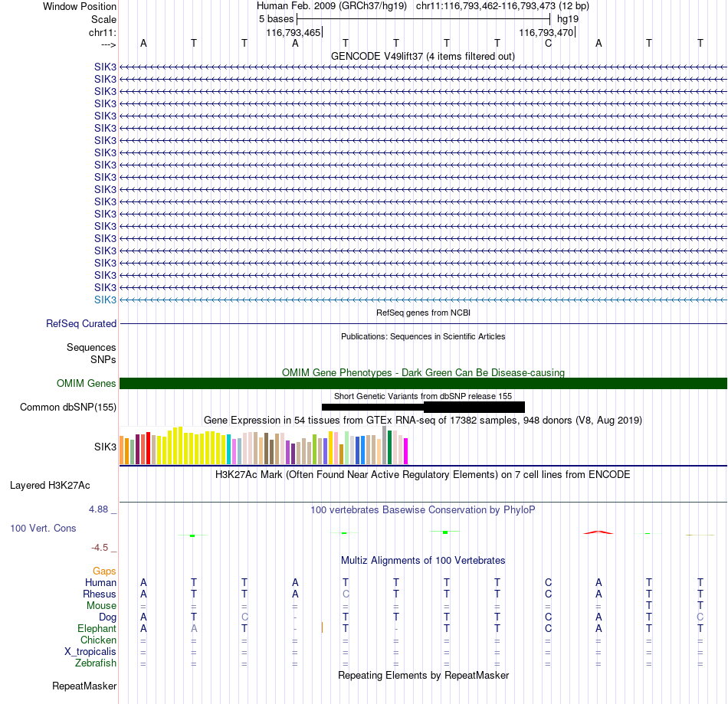Click the magenta bar in GTEx chart
Image resolution: width=728 pixels, height=704 pixels.
coord(406,451)
